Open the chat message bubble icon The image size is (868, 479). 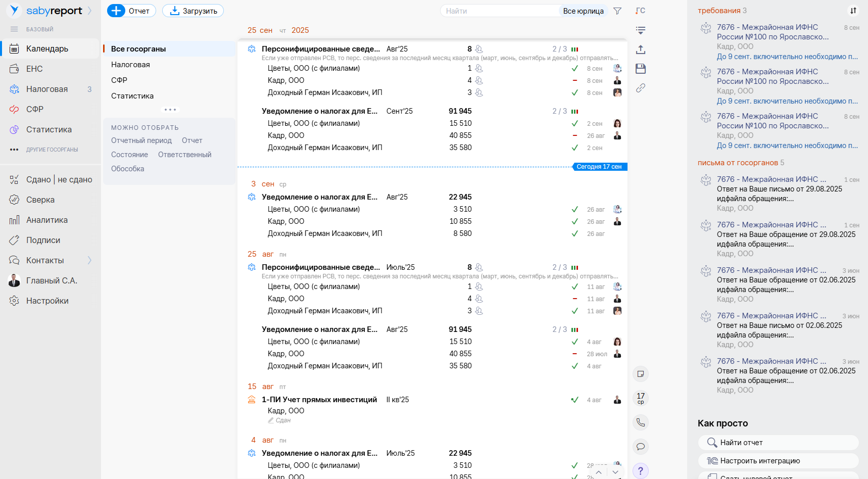click(641, 447)
